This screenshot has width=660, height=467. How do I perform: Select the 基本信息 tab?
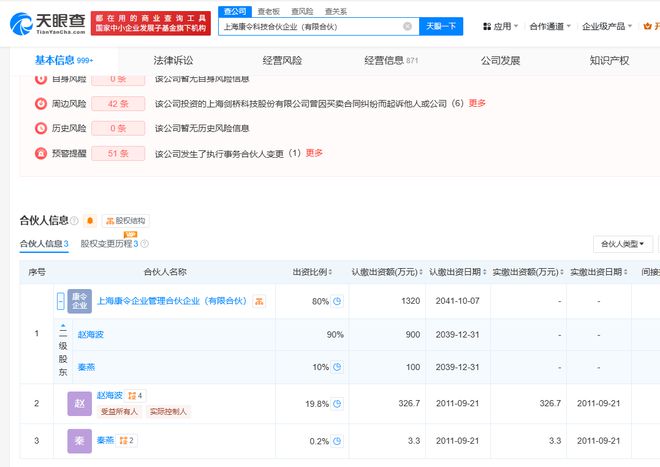pos(64,61)
